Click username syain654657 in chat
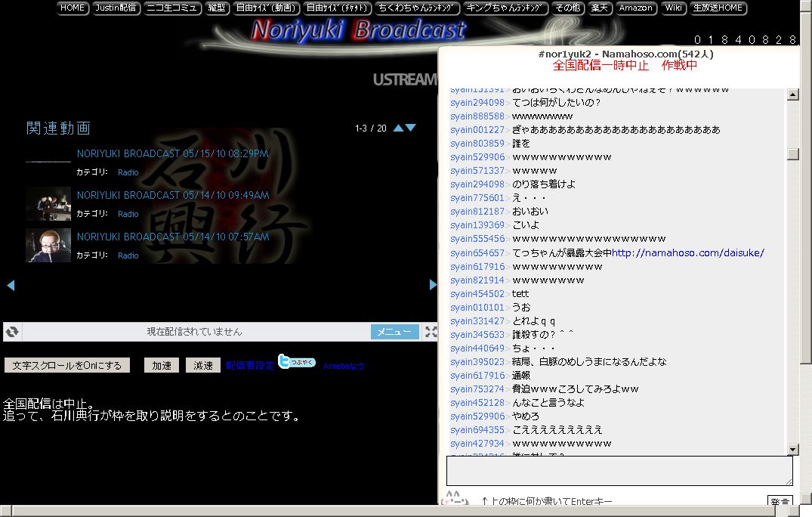 tap(477, 252)
